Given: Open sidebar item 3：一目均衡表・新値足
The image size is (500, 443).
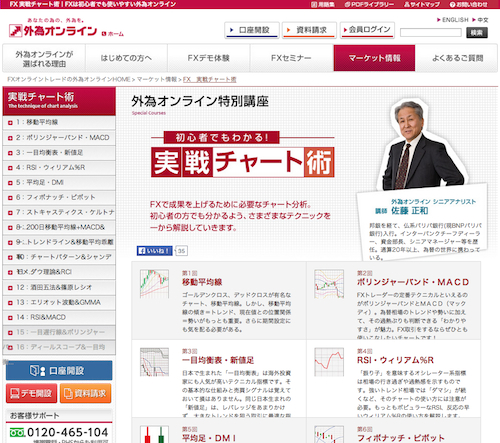Looking at the screenshot, I should 59,152.
